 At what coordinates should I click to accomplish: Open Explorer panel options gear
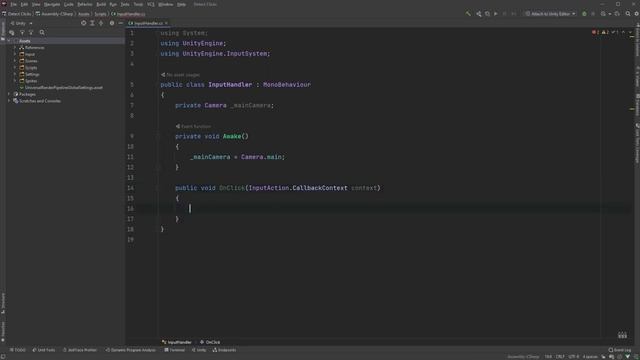112,23
